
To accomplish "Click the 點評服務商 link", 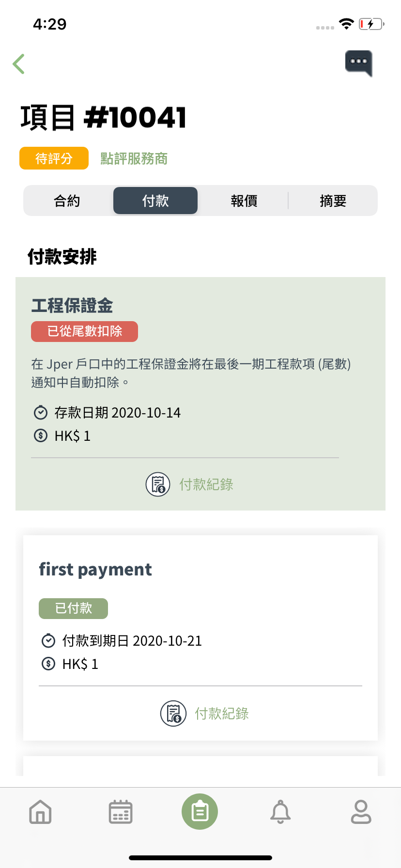I will click(x=134, y=158).
